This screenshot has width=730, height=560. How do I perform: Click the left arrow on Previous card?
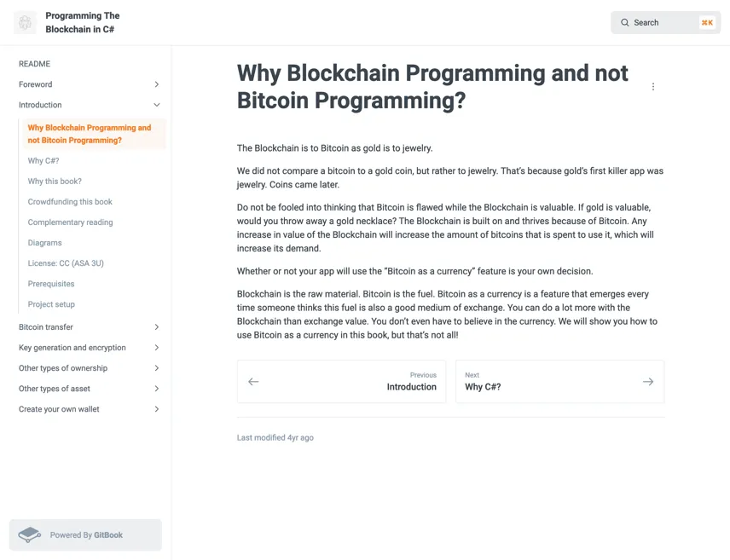[x=253, y=382]
